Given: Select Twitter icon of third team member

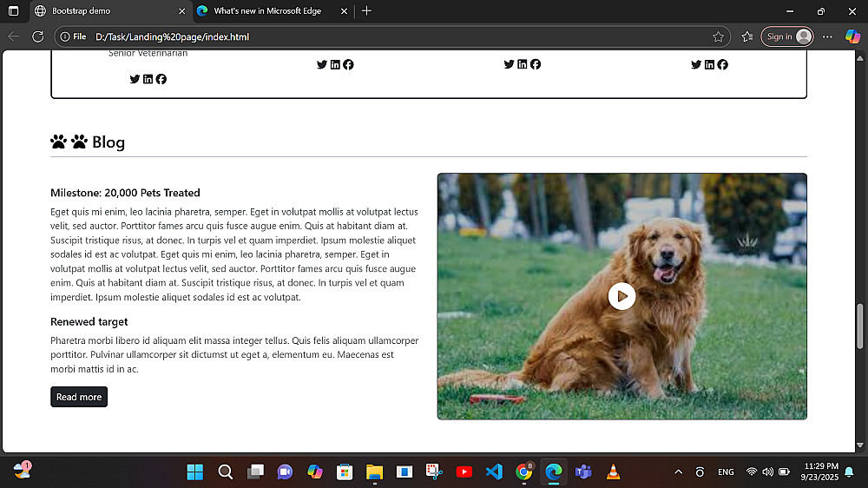Looking at the screenshot, I should [x=509, y=64].
